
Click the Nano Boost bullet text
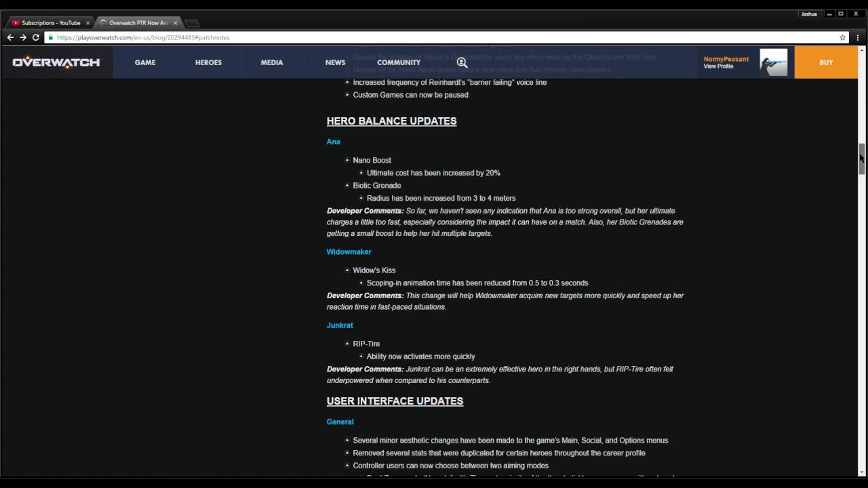tap(372, 160)
